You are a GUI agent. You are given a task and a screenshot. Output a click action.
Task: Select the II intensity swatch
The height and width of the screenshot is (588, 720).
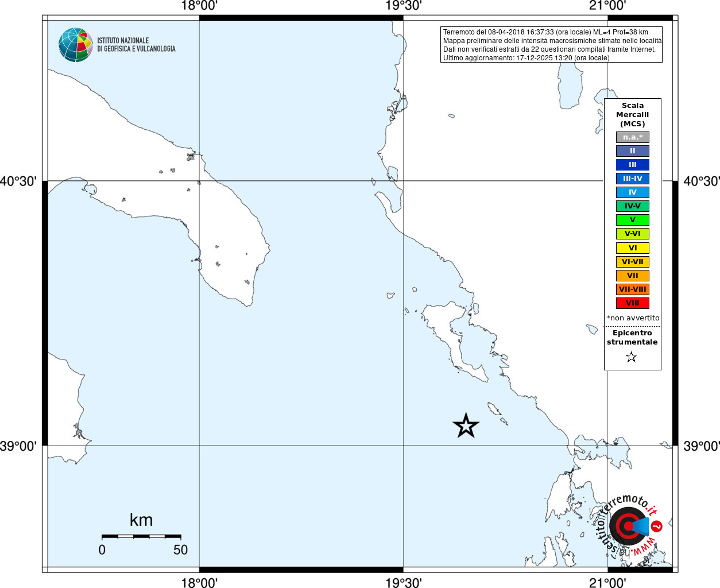(x=633, y=151)
